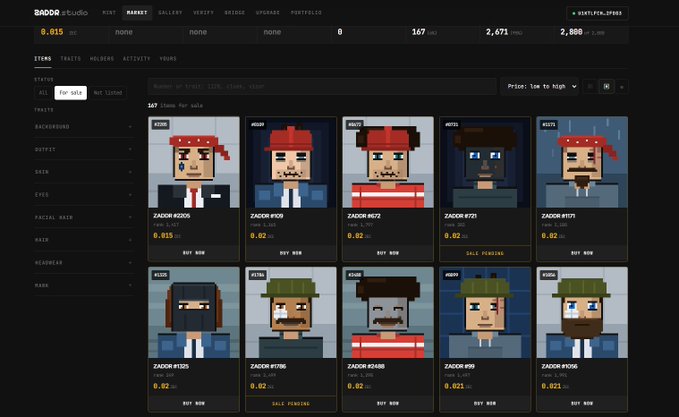Click the ZADDR #1171 title text

tap(558, 216)
